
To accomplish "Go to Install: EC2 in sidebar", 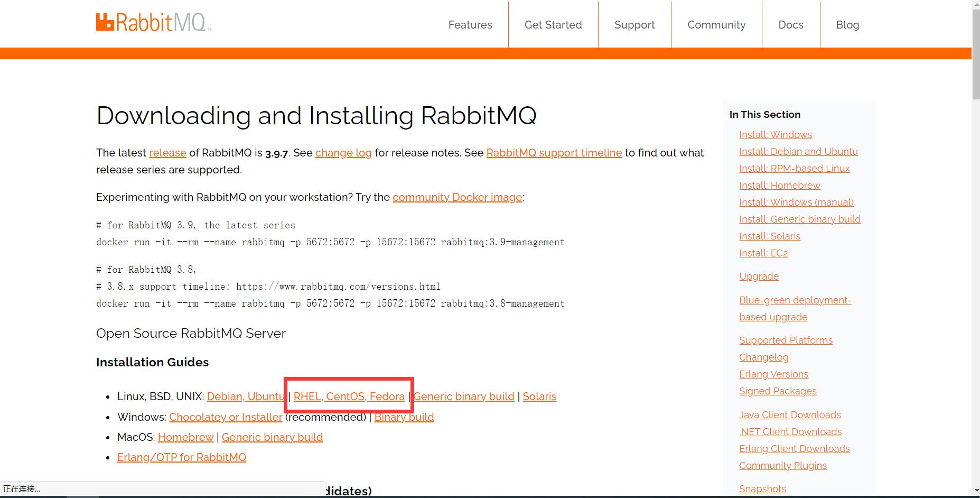I will tap(763, 253).
